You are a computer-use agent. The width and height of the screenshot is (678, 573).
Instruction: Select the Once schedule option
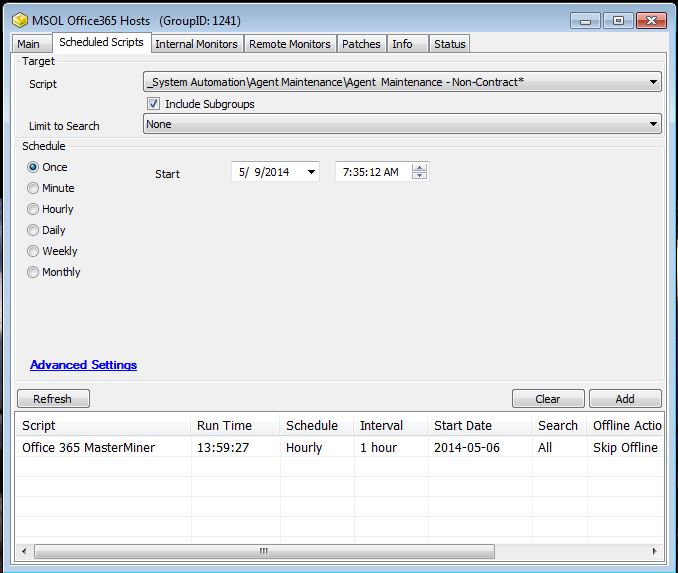[x=33, y=167]
